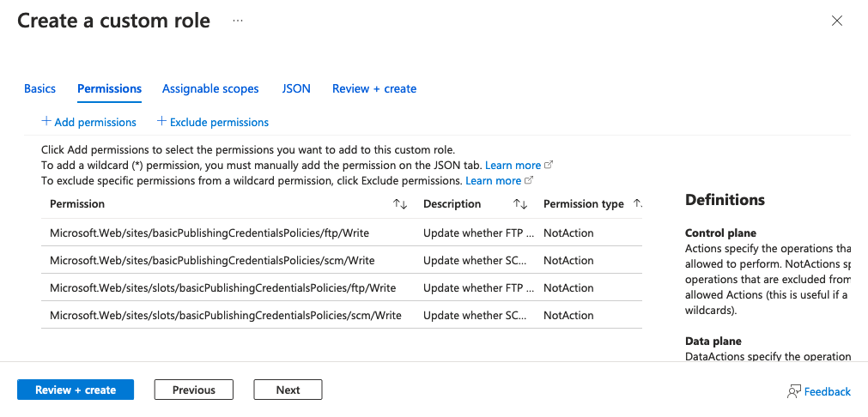Sort by the Permission column arrows
Viewport: 868px width, 417px height.
[x=400, y=204]
